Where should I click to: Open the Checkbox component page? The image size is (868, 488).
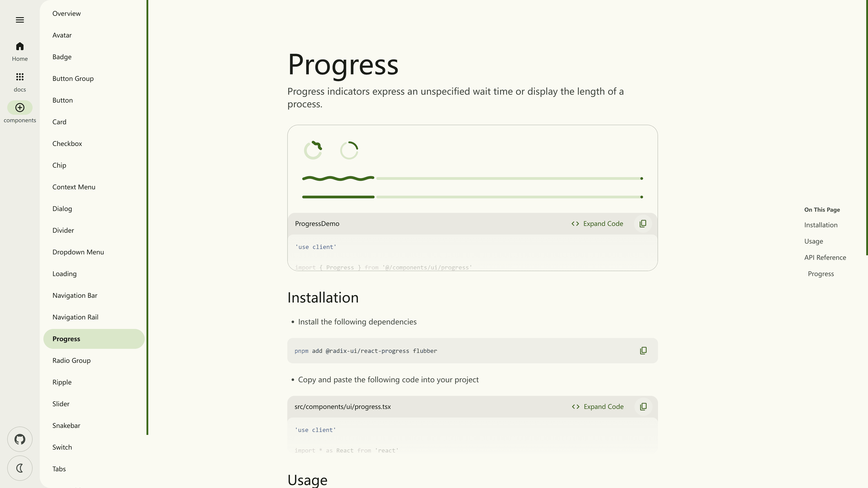(x=67, y=143)
